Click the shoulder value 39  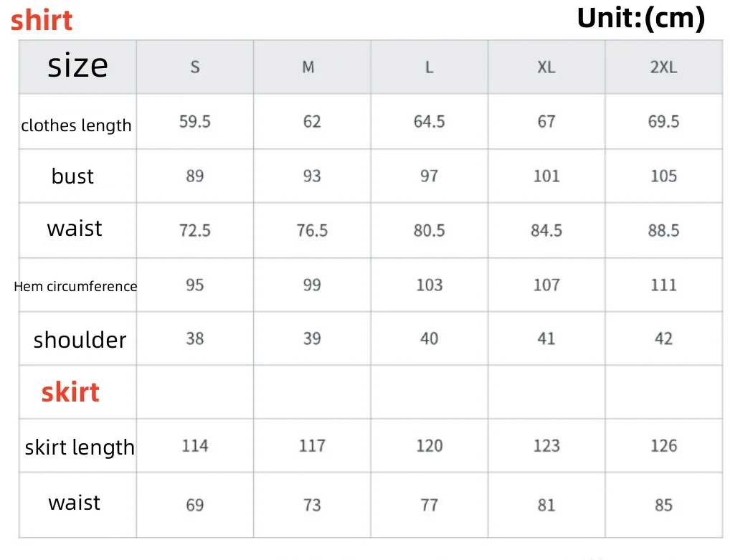[312, 338]
